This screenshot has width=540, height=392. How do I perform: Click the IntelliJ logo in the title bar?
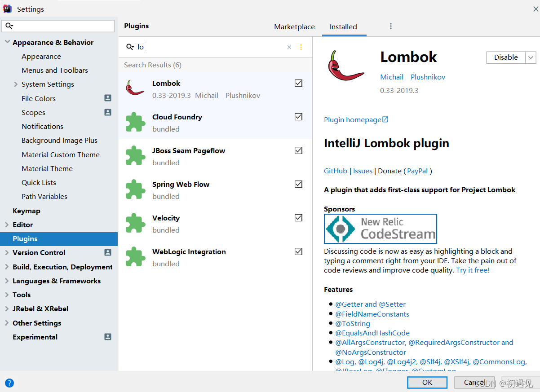8,9
